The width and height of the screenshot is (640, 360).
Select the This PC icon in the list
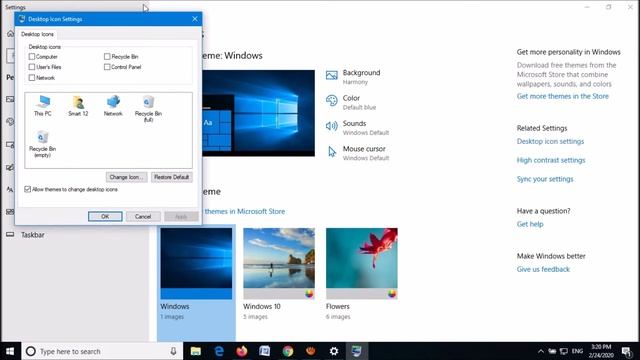pyautogui.click(x=43, y=106)
